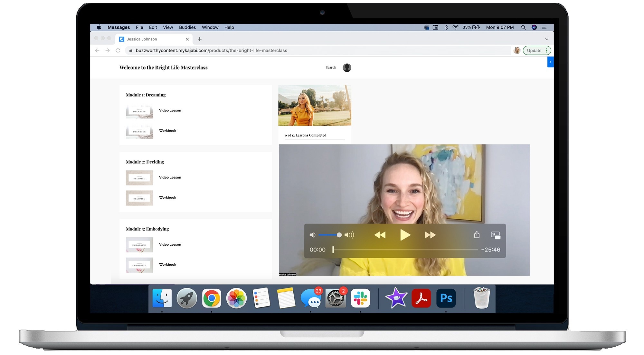Image resolution: width=644 pixels, height=355 pixels.
Task: Click the video timeline scrubber bar
Action: coord(406,250)
